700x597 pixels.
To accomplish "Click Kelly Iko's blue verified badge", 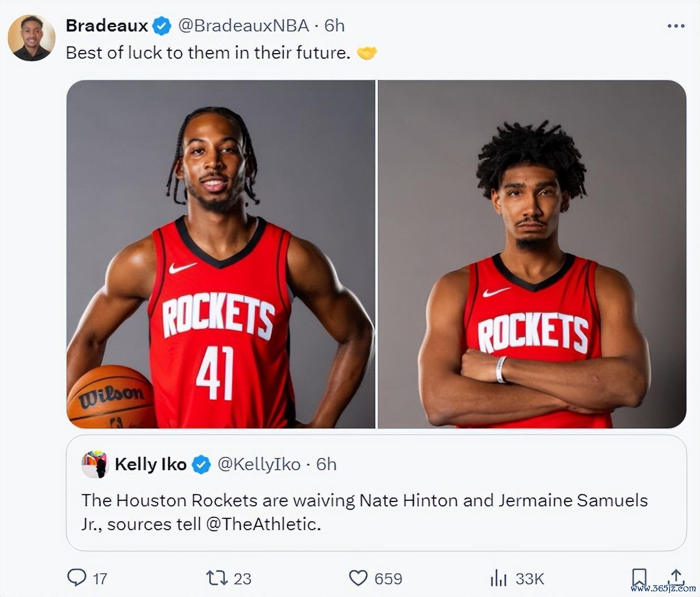I will pyautogui.click(x=201, y=465).
